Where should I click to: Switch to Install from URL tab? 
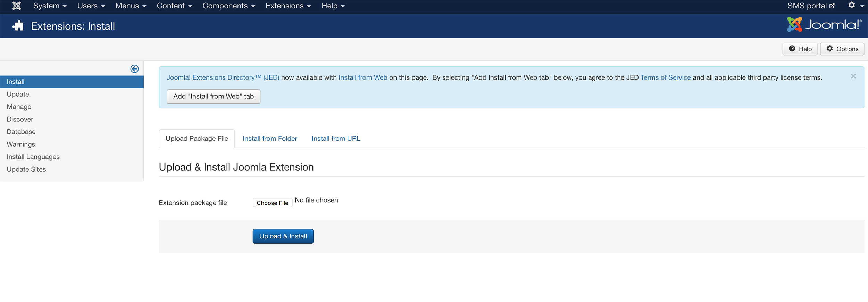click(336, 139)
